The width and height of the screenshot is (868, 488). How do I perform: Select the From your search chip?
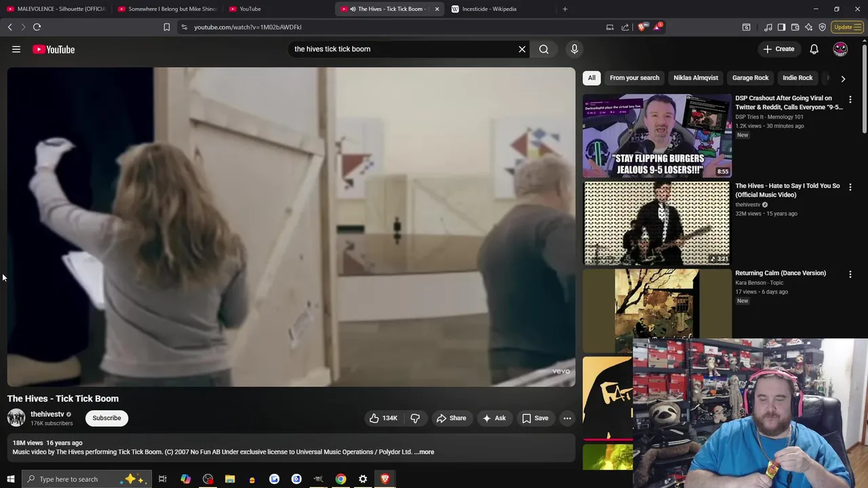coord(634,78)
